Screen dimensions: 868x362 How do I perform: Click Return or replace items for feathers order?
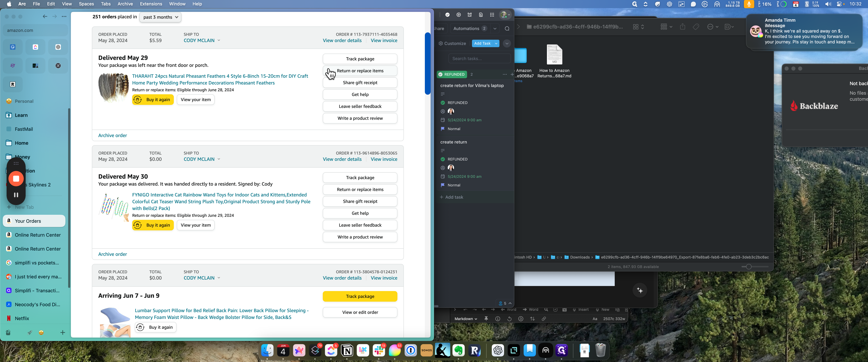coord(360,71)
